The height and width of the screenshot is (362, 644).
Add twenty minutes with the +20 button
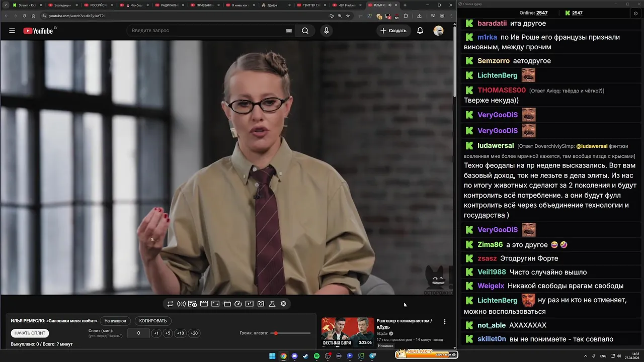[x=194, y=333]
